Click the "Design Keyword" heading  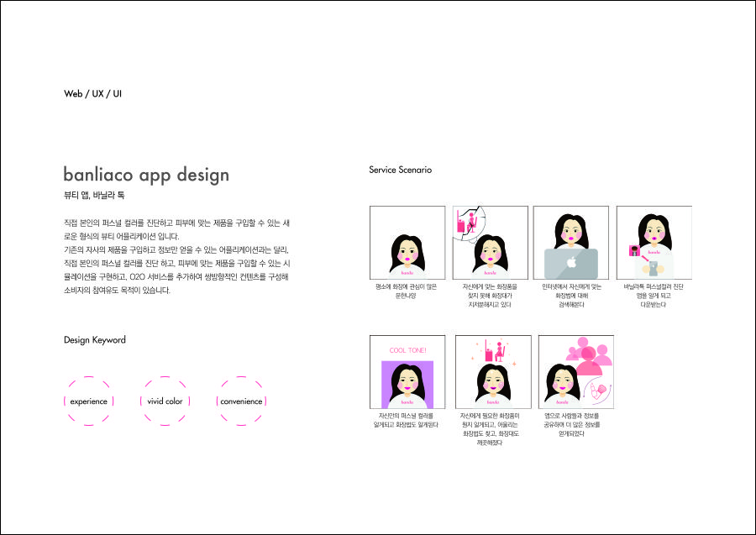(x=94, y=340)
